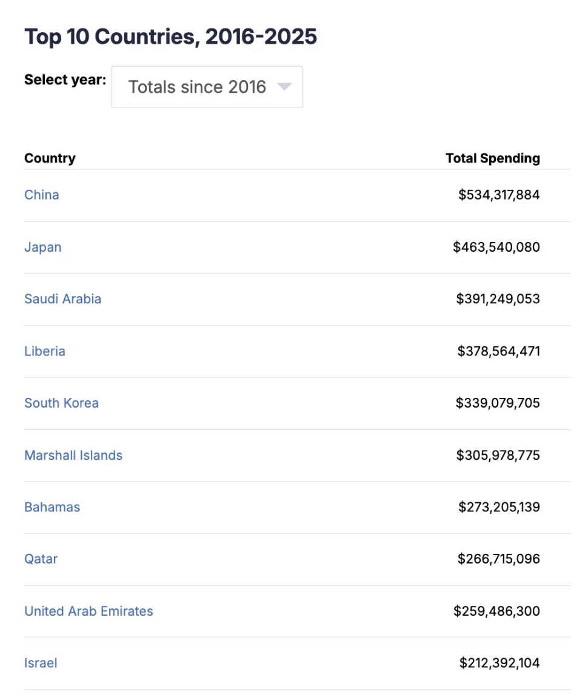Click China's $534,317,884 spending amount
This screenshot has width=588, height=700.
click(498, 195)
